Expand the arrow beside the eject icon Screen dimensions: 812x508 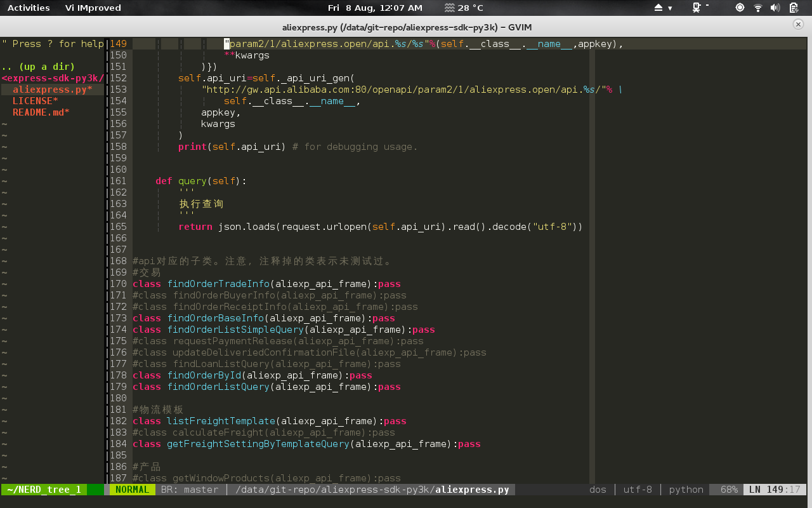(x=670, y=8)
